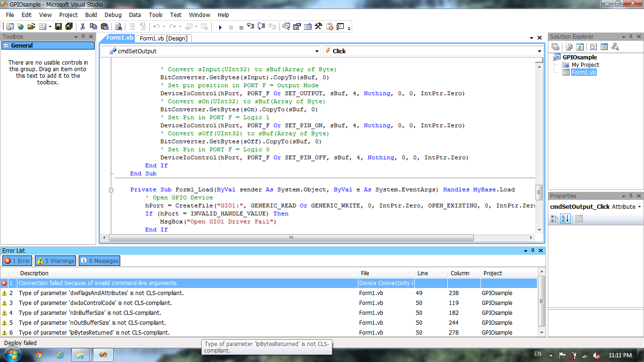Click the Open File folder icon
Image resolution: width=644 pixels, height=362 pixels.
coord(32,27)
